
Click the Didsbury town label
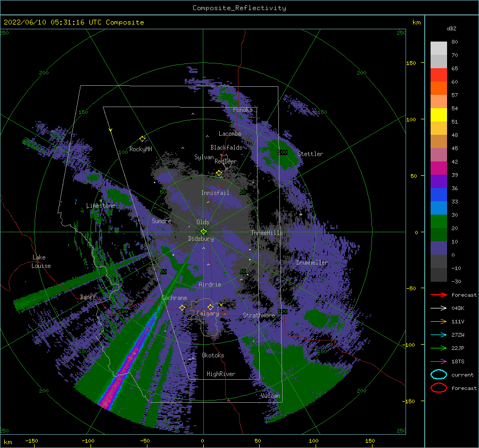click(201, 239)
